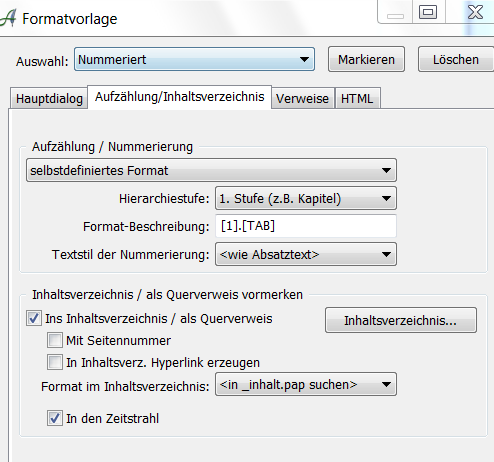The image size is (494, 462).
Task: Open the Auswahl dropdown showing Nummeriert
Action: pos(194,59)
